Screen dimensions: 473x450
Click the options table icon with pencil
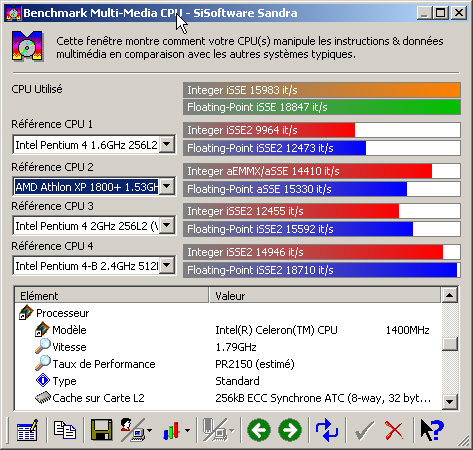[x=27, y=430]
